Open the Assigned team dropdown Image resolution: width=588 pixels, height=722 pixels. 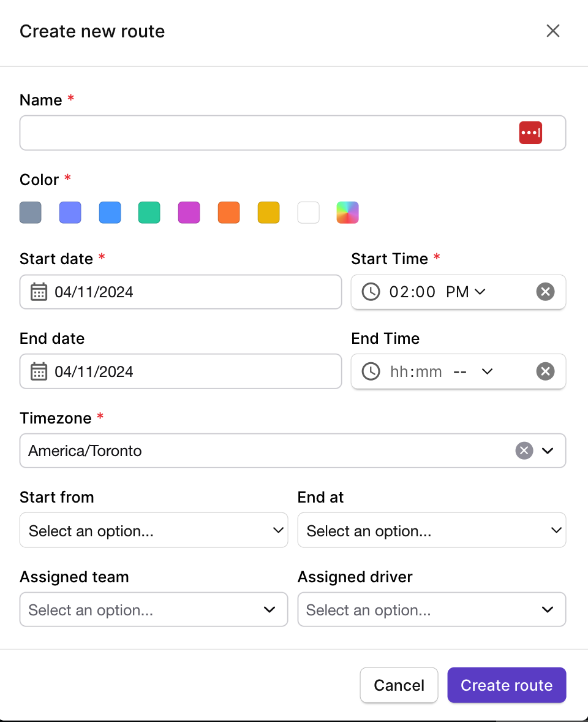(154, 609)
